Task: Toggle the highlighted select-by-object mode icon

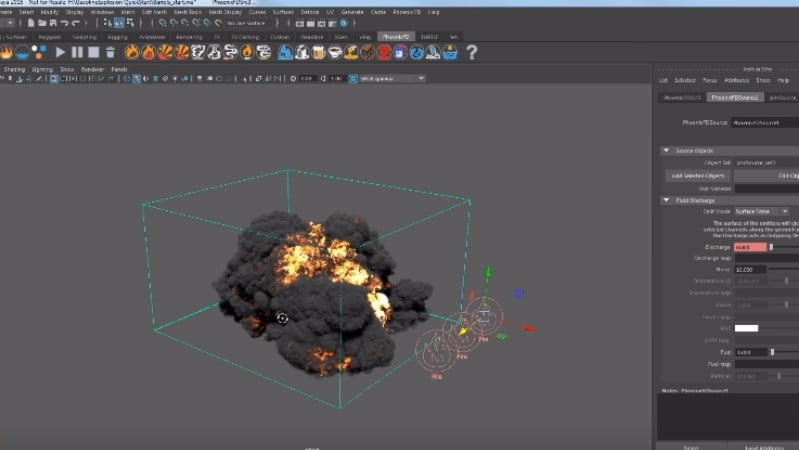Action: (x=119, y=23)
